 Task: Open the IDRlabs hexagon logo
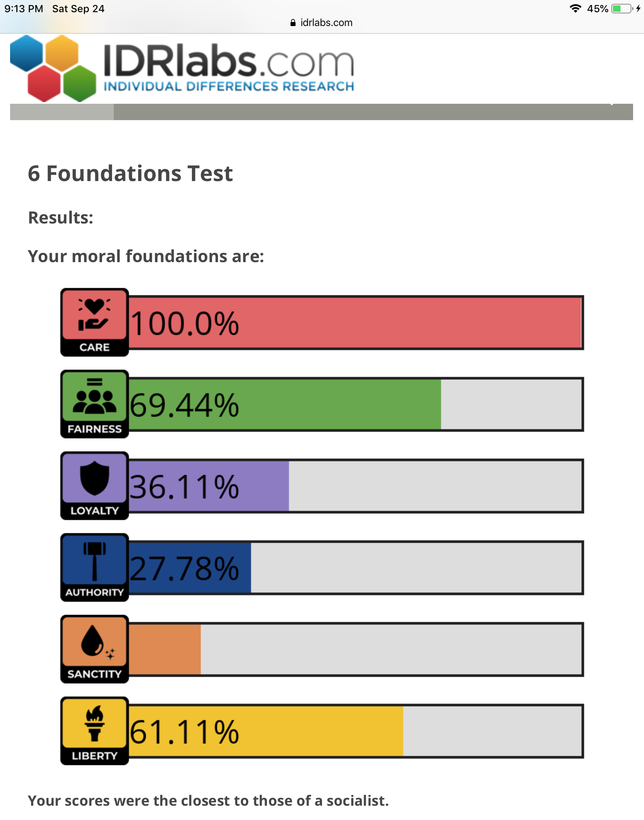(x=53, y=68)
